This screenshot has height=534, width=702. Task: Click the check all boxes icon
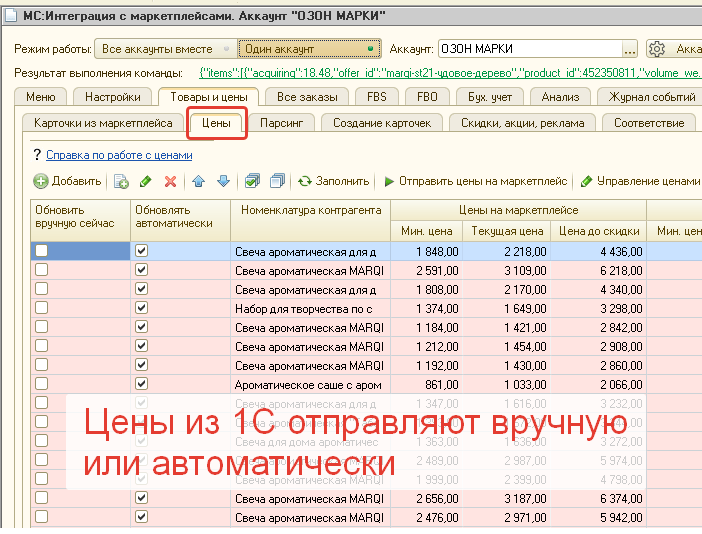[253, 181]
